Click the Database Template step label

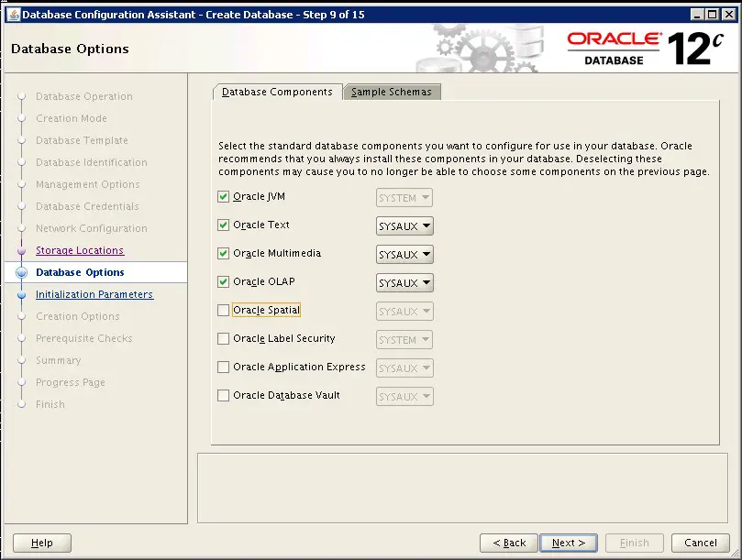pyautogui.click(x=82, y=140)
